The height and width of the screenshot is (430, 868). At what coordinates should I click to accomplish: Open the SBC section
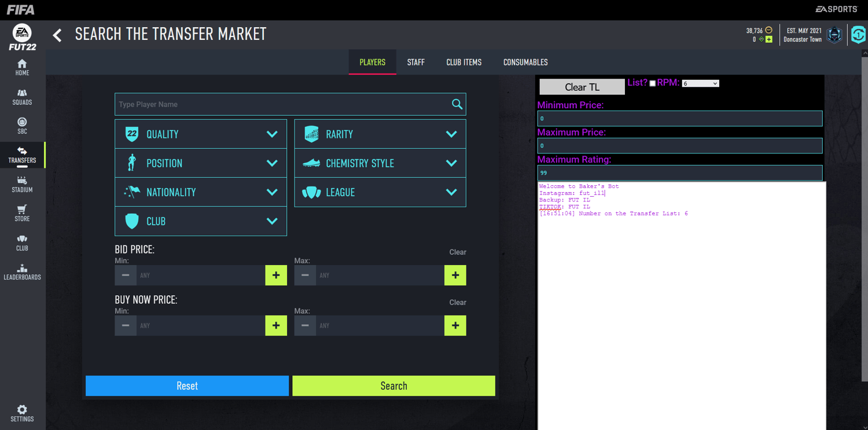(x=22, y=126)
